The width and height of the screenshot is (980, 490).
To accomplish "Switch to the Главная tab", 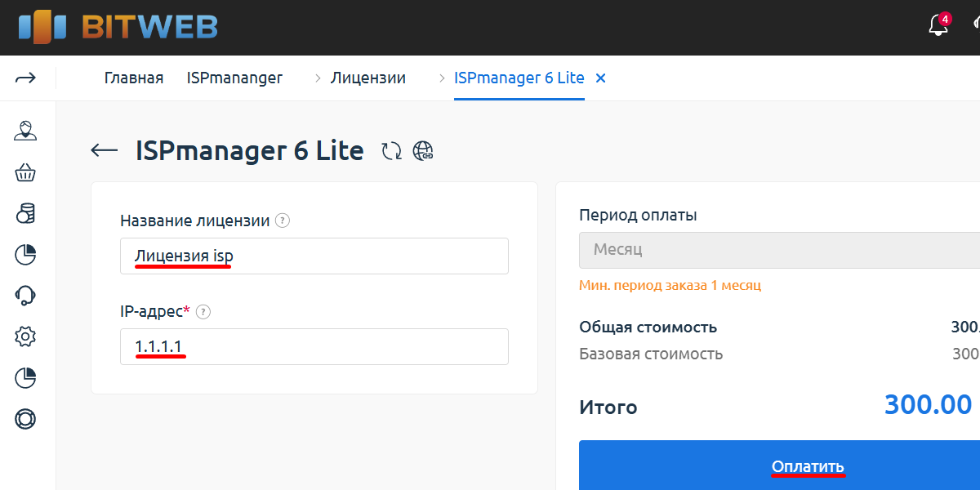I will coord(134,78).
